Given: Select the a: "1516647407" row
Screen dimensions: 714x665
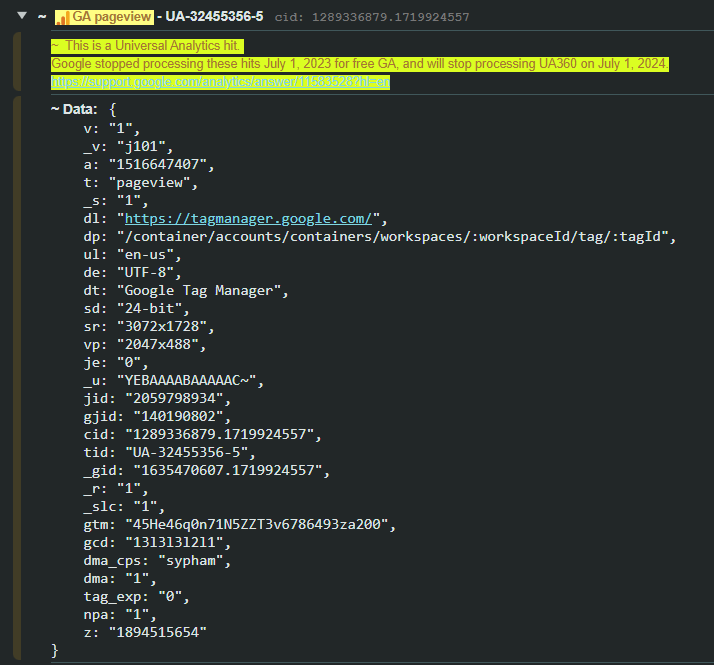Looking at the screenshot, I should click(149, 164).
